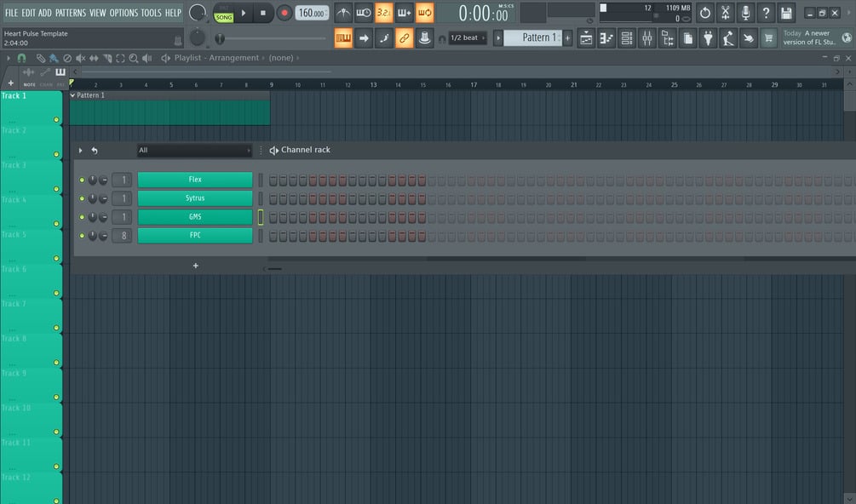Toggle loop recording button

[424, 13]
